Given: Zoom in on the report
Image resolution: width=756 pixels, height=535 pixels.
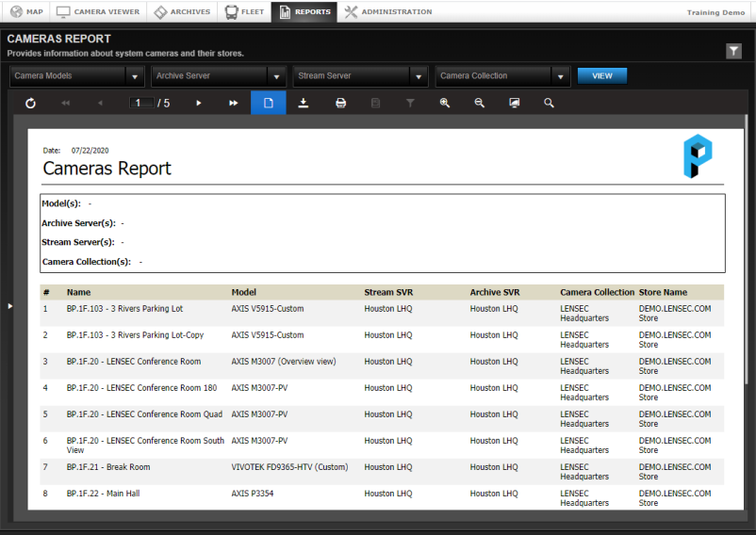Looking at the screenshot, I should click(445, 103).
